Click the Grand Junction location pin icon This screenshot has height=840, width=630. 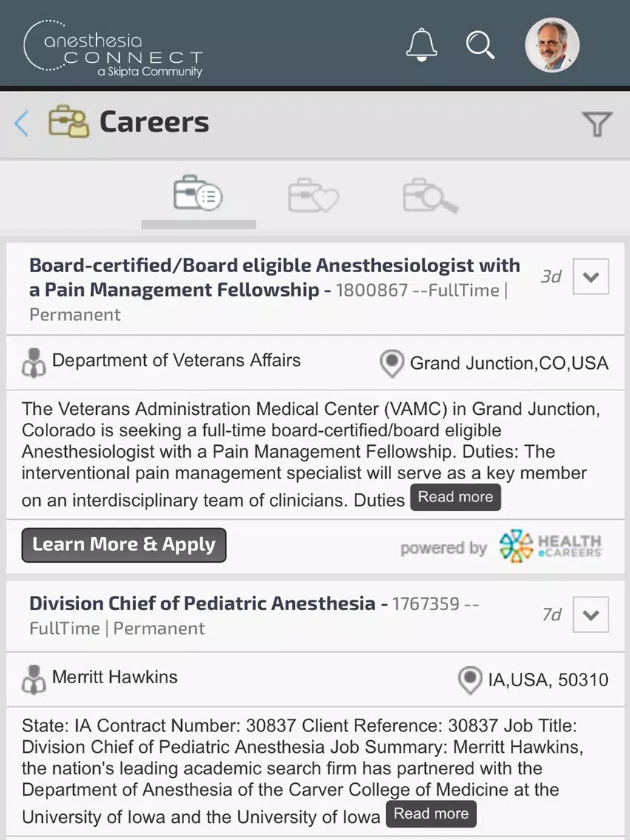coord(392,364)
